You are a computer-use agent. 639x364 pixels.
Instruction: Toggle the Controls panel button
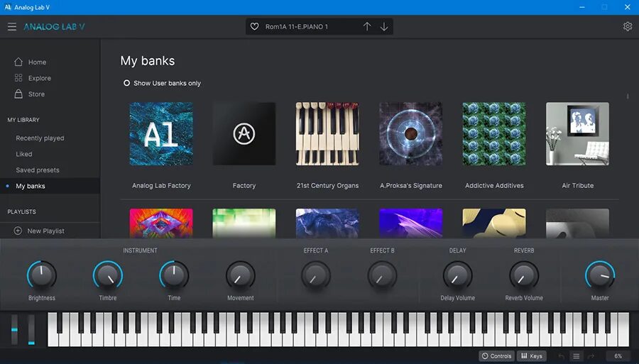[x=497, y=356]
